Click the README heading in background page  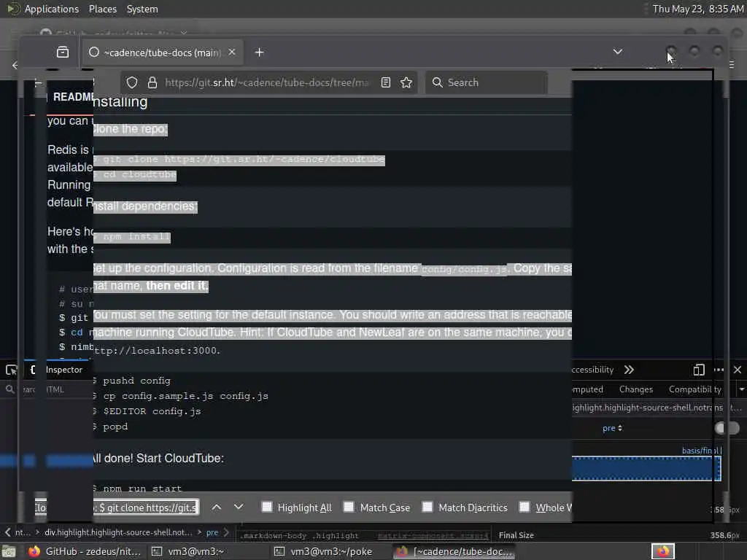pos(73,97)
